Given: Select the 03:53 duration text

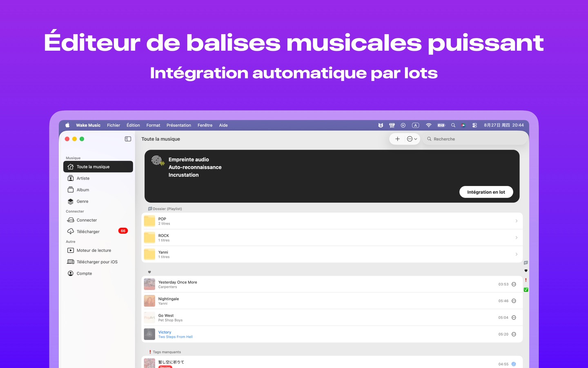Looking at the screenshot, I should tap(503, 284).
